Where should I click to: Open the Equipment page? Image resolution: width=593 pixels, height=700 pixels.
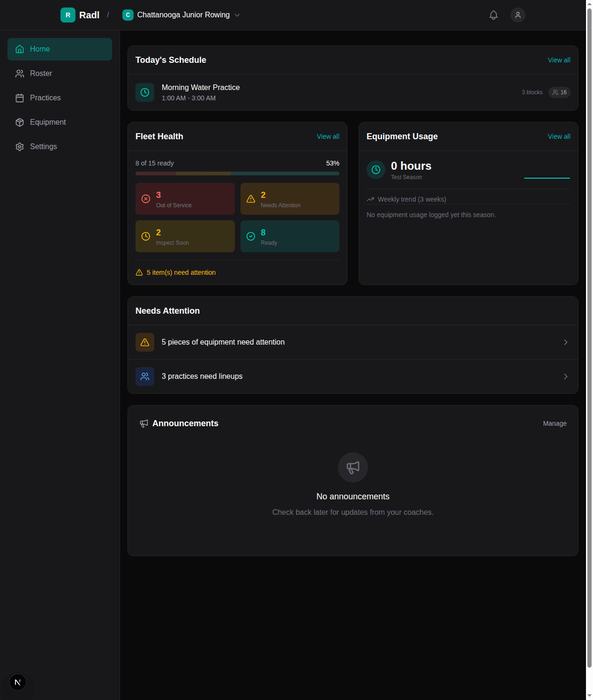(60, 122)
